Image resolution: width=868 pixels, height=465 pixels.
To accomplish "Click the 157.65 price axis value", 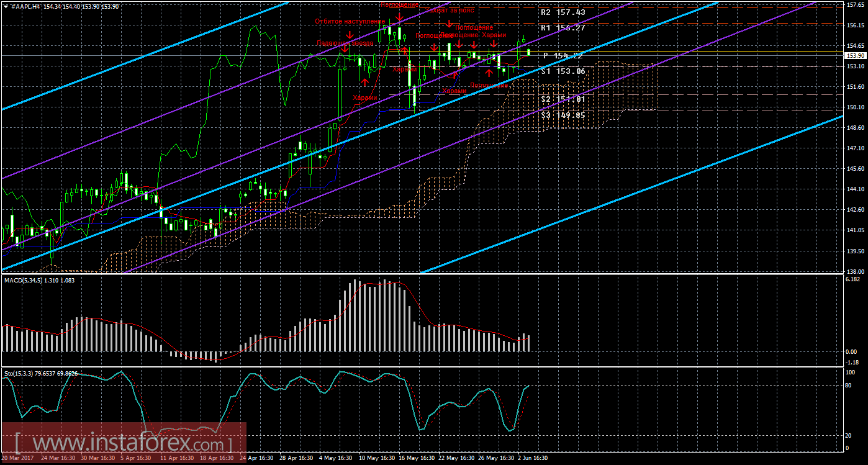I will point(855,5).
